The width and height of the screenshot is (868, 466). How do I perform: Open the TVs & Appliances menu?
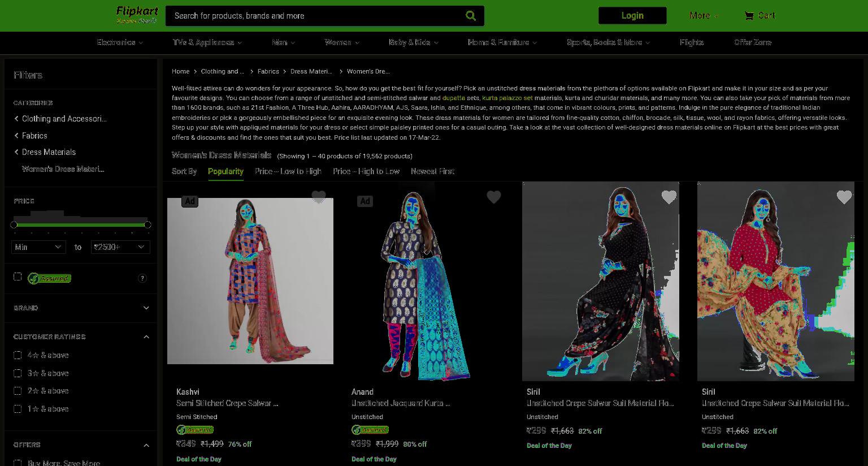point(207,42)
